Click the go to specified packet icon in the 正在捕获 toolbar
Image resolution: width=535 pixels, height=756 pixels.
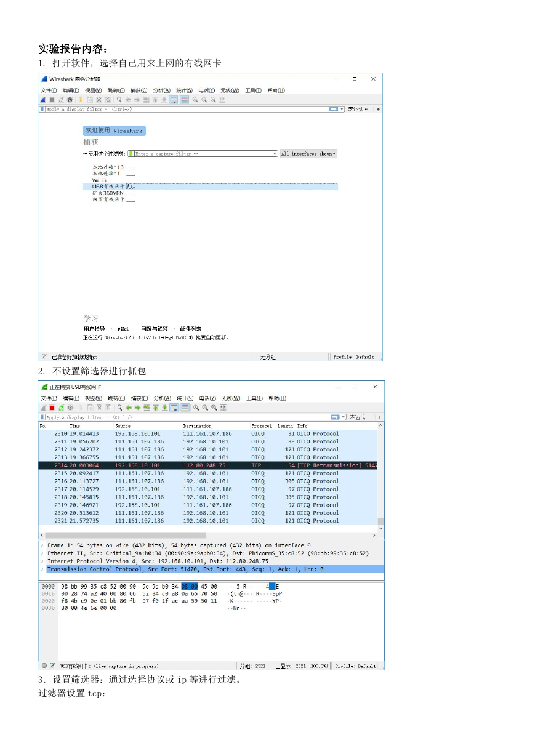(x=147, y=408)
